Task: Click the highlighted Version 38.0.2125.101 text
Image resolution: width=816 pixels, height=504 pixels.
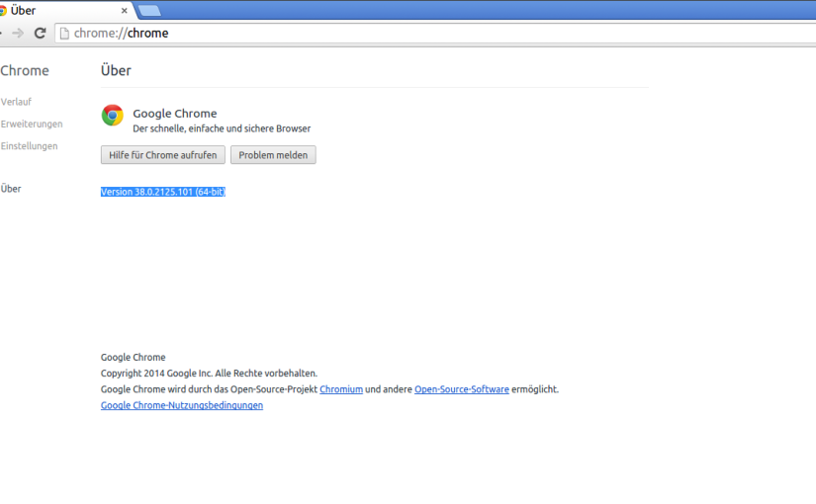Action: pos(163,192)
